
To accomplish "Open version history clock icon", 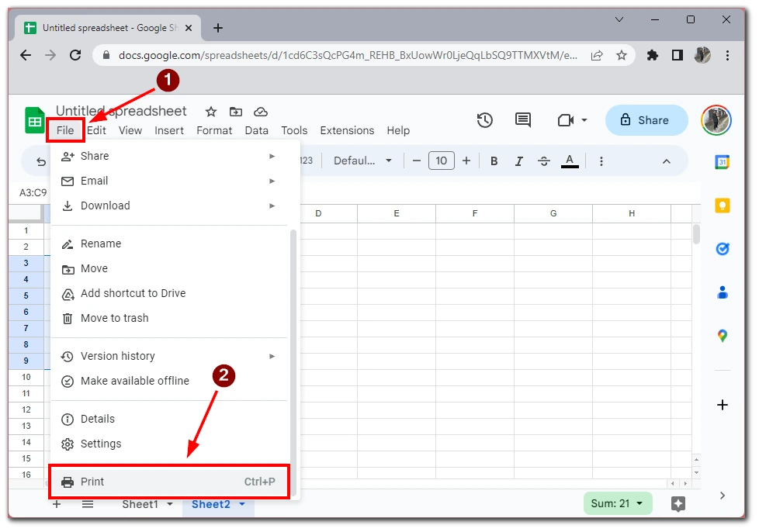I will coord(484,120).
